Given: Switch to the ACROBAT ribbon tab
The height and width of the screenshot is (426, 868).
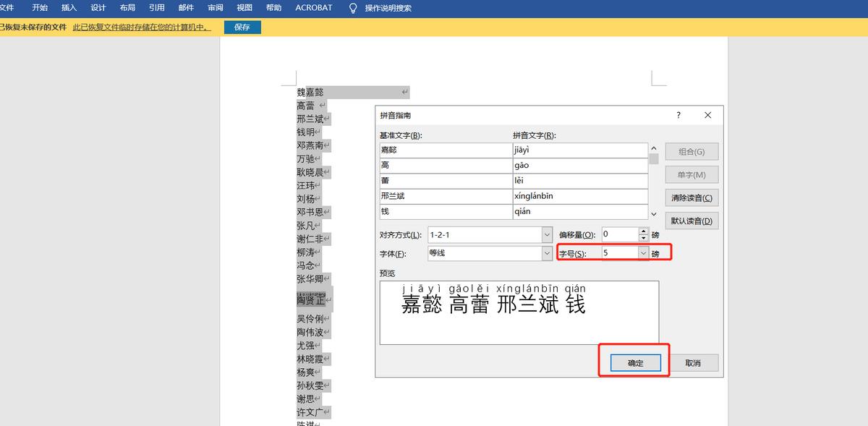Looking at the screenshot, I should pos(314,8).
